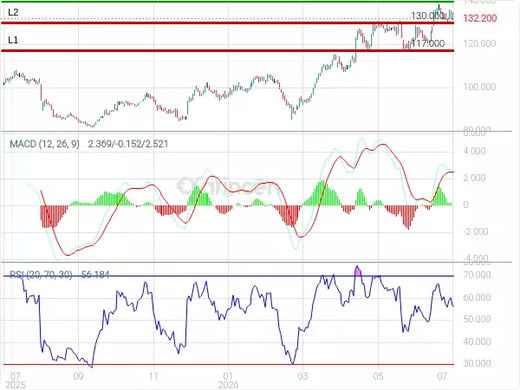Click the 120.000 price axis label

coord(479,44)
